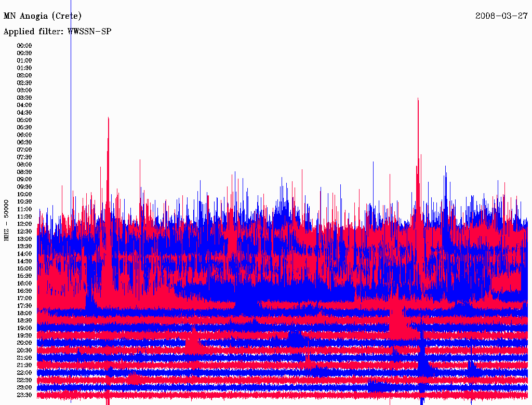
Task: Pick the 07:30 time row label
Action: point(24,157)
